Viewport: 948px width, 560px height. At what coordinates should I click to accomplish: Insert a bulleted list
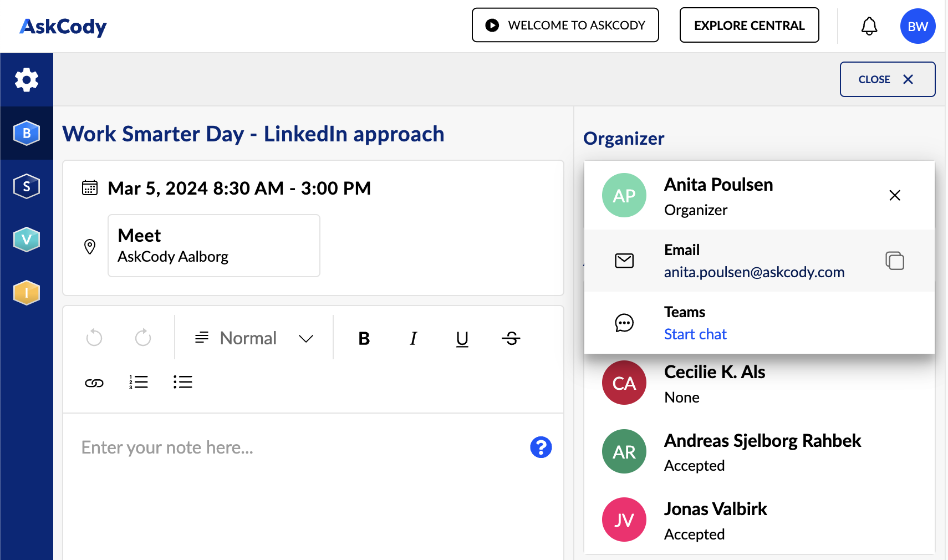[x=183, y=382]
